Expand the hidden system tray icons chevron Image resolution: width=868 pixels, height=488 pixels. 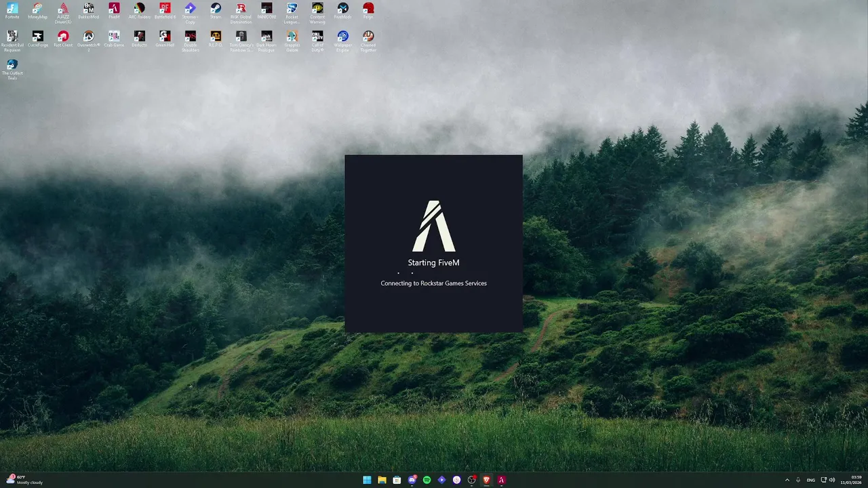tap(787, 480)
